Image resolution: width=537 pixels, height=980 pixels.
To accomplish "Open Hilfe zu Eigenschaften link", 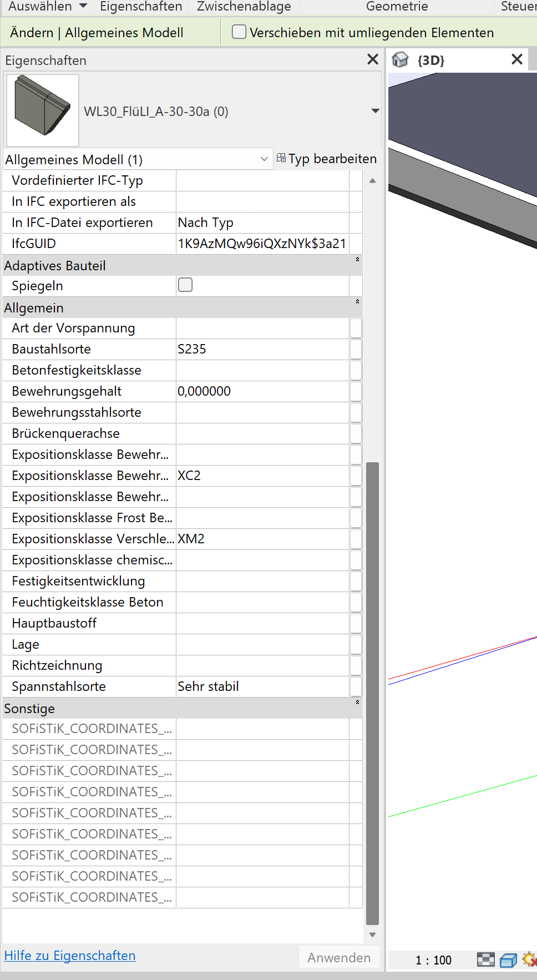I will [x=70, y=956].
